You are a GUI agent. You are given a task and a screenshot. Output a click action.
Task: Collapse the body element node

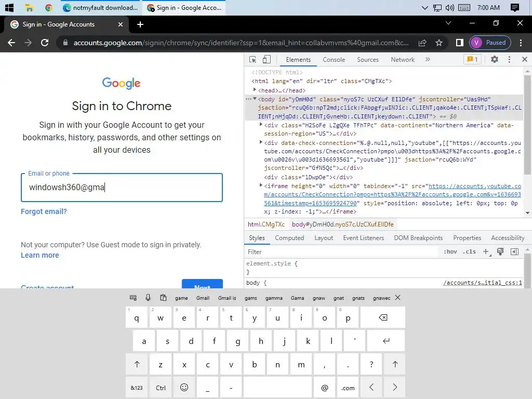tap(255, 99)
